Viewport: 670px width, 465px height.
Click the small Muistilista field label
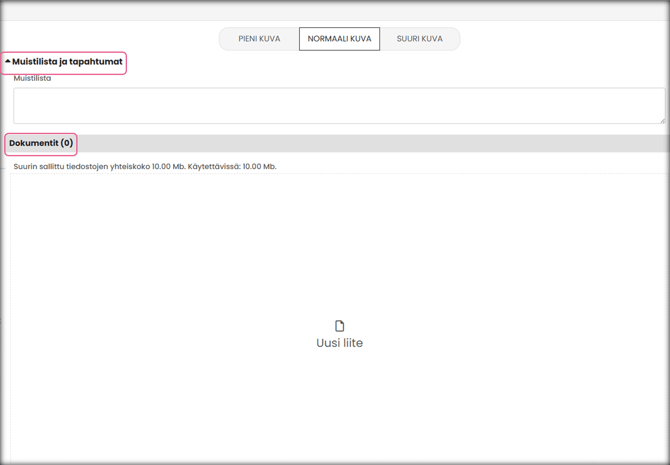[32, 78]
